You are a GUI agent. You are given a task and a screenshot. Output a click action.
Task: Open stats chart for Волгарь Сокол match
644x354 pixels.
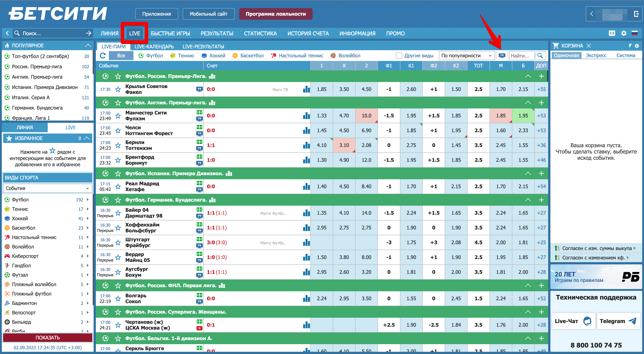[x=306, y=298]
